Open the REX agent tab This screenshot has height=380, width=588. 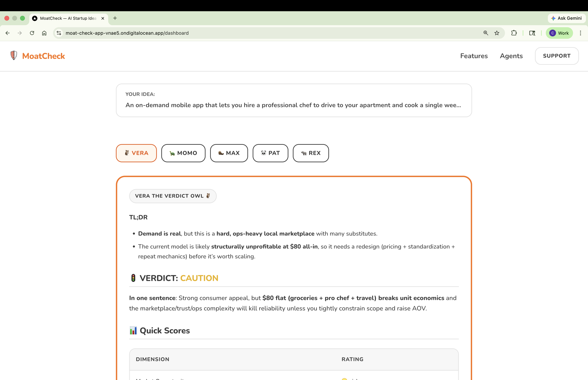(311, 153)
